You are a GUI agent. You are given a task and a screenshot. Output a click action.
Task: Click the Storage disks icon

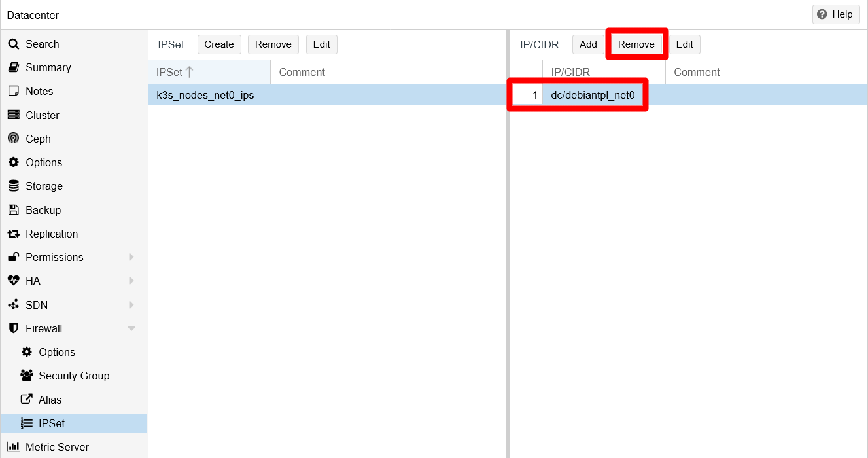[14, 186]
